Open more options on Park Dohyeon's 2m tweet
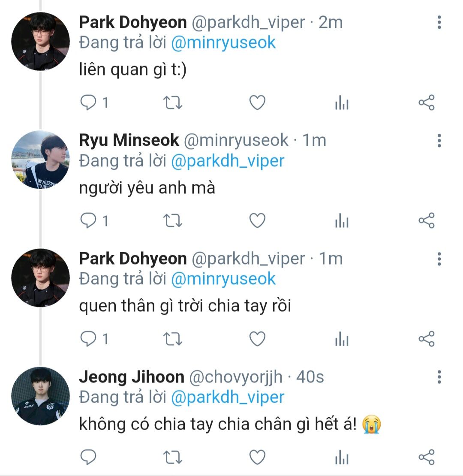This screenshot has height=476, width=463. tap(439, 22)
